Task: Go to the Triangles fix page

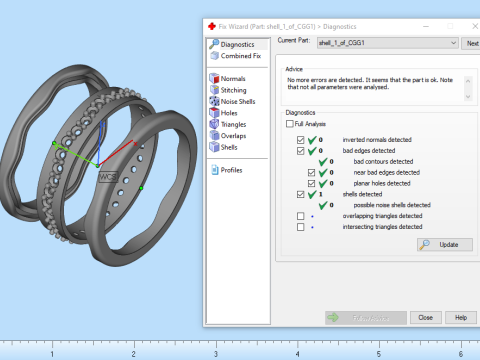Action: click(233, 124)
